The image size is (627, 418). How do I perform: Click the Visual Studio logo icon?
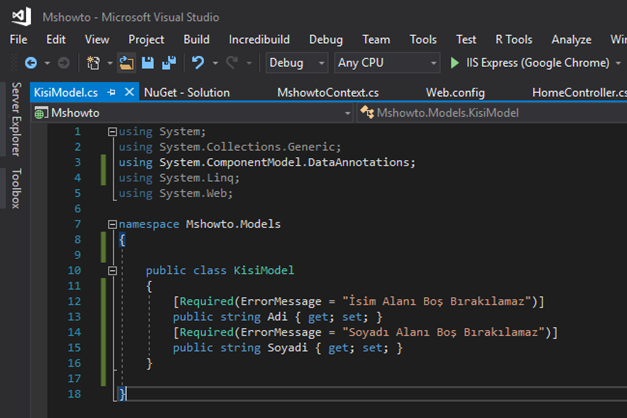[x=21, y=16]
